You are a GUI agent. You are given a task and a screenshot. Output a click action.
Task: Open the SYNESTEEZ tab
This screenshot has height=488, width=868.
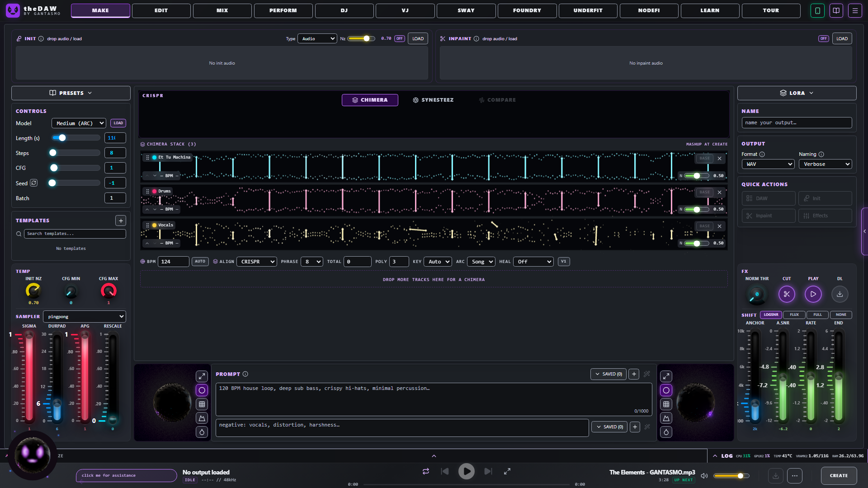(x=433, y=100)
